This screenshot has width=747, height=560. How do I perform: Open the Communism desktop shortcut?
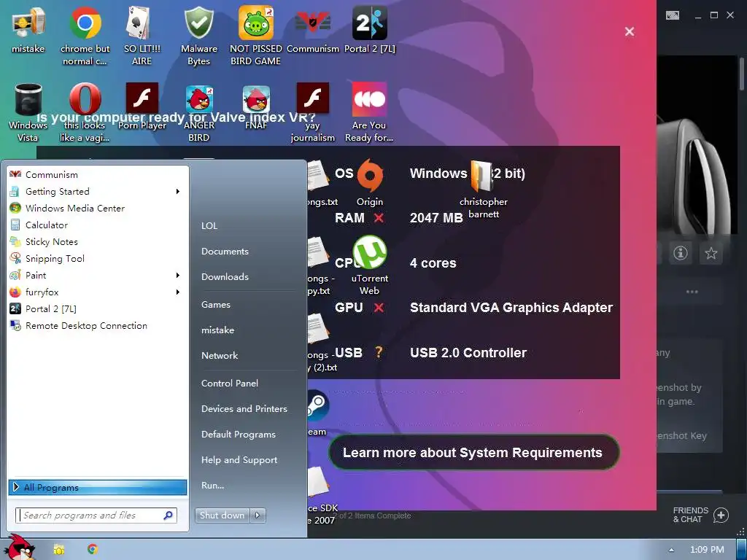click(x=312, y=29)
